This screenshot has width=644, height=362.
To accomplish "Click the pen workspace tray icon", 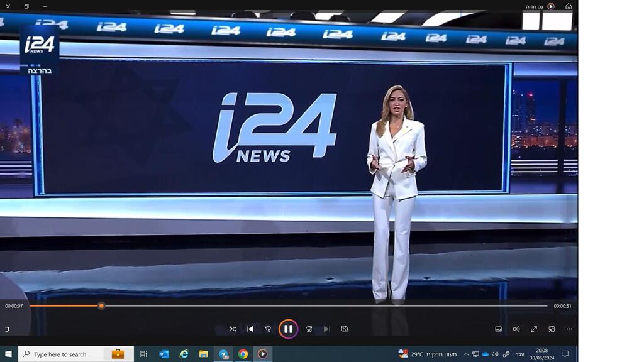I will pos(506,354).
